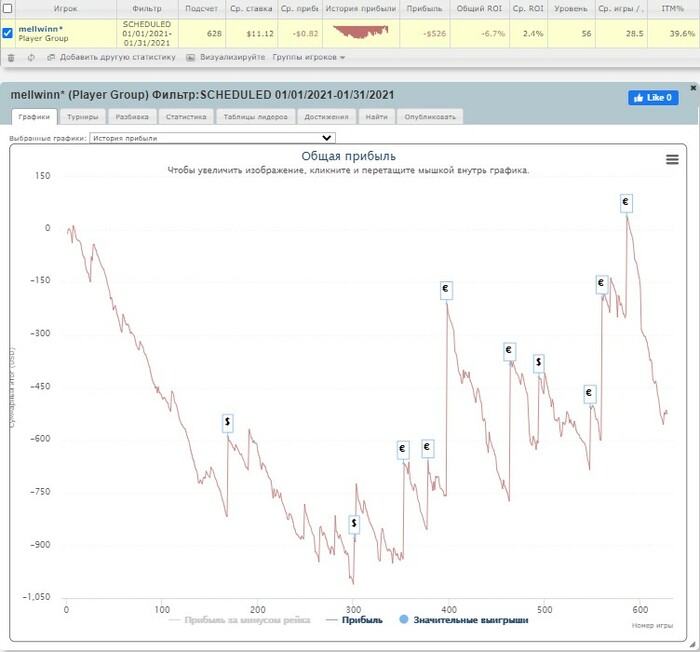Uncheck the mellwinn* row checkbox
Viewport: 700px width, 652px height.
click(8, 33)
